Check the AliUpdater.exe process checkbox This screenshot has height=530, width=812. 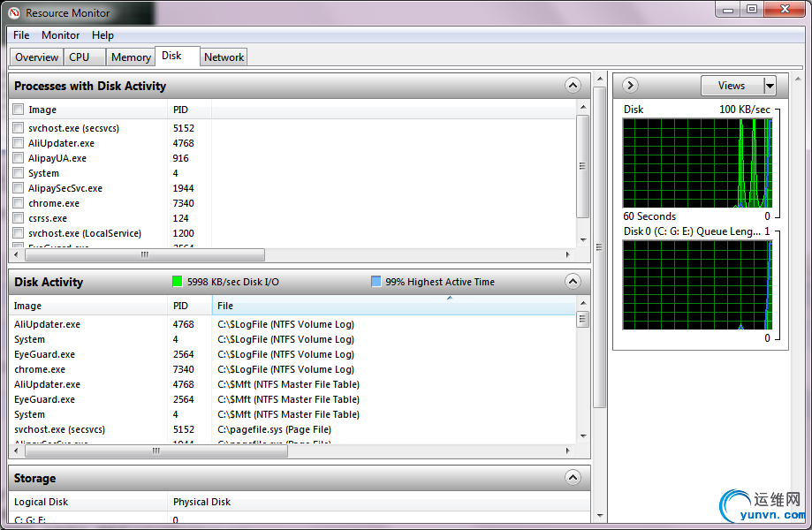point(19,143)
